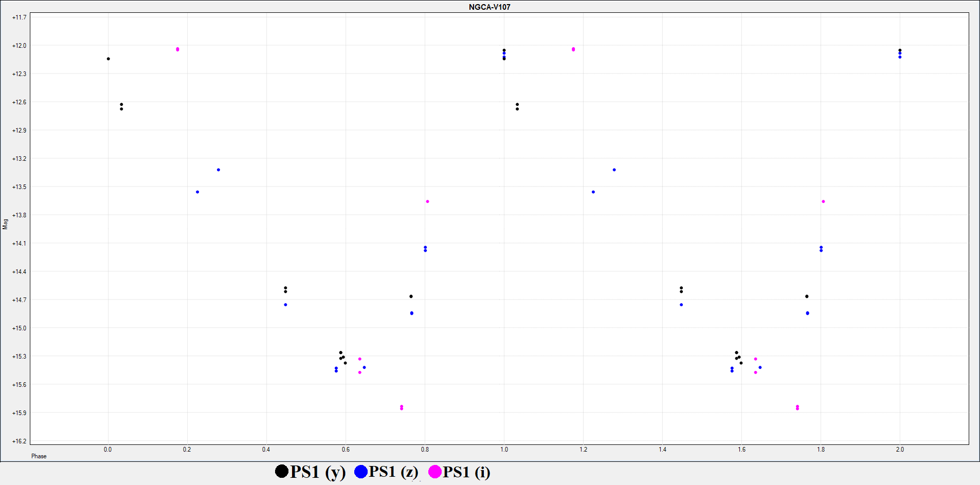Image resolution: width=980 pixels, height=485 pixels.
Task: Click the +14.4 magnitude axis tick label
Action: (x=19, y=272)
